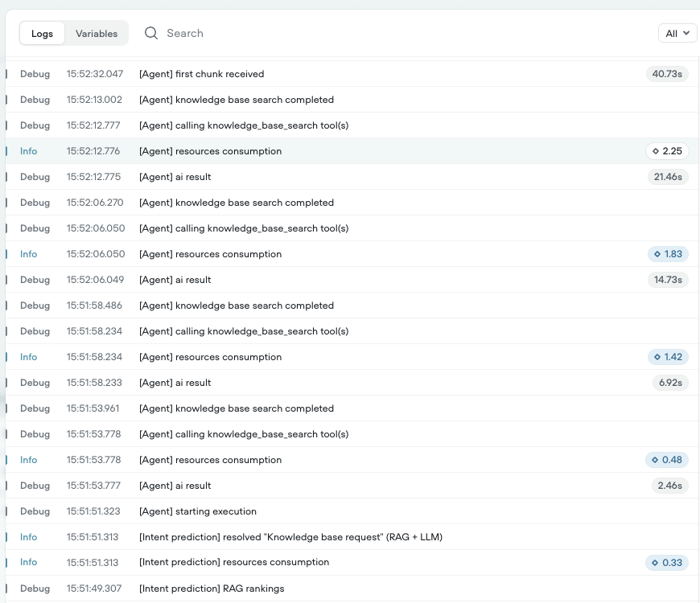Click the 0.33 Intent prediction consumption badge
The width and height of the screenshot is (700, 603).
click(667, 563)
